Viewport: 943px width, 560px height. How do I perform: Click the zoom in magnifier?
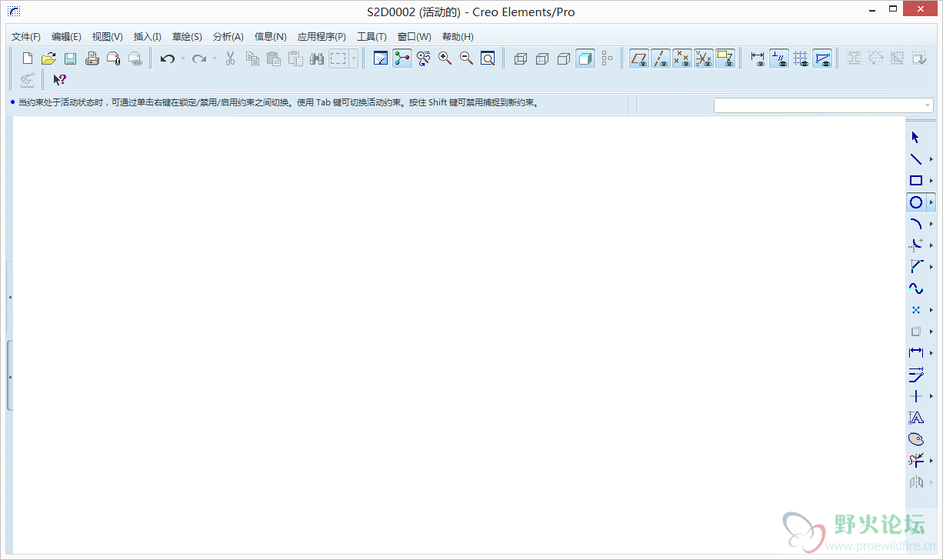tap(445, 58)
